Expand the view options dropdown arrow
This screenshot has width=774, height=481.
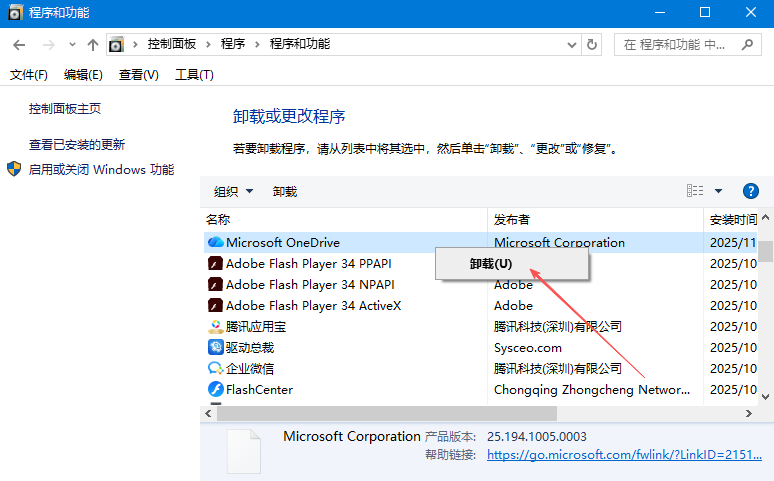[718, 191]
